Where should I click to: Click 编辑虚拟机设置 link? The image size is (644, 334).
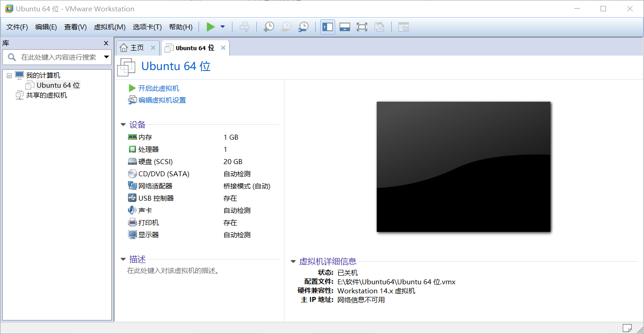coord(161,100)
